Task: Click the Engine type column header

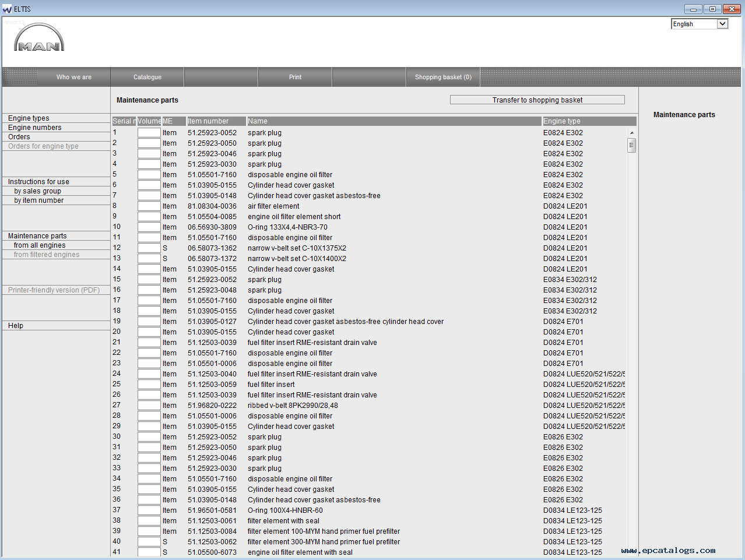Action: click(589, 121)
